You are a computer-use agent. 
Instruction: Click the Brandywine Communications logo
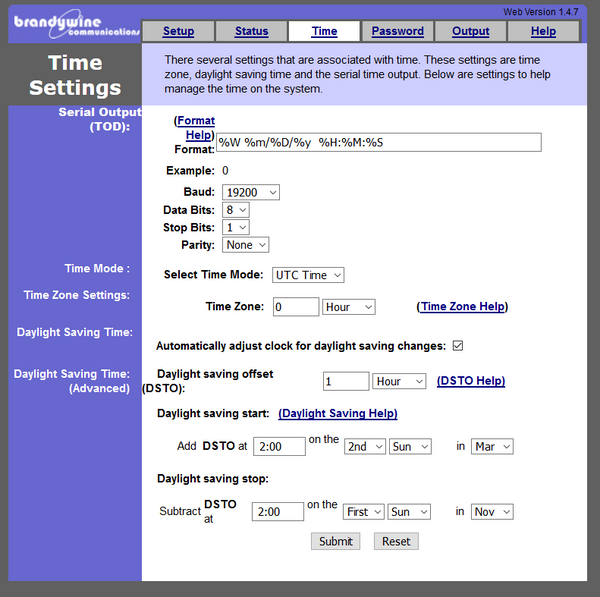76,25
